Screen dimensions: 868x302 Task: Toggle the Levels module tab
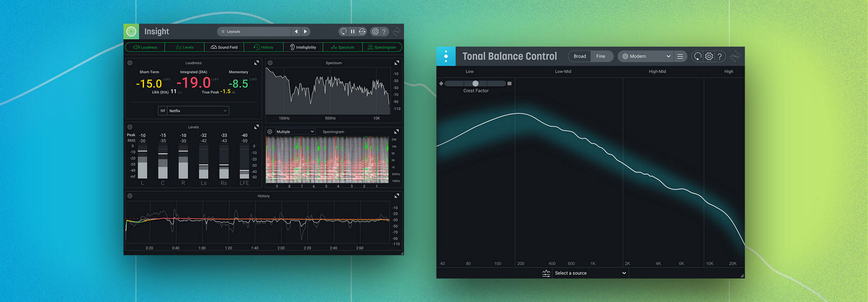pyautogui.click(x=184, y=47)
